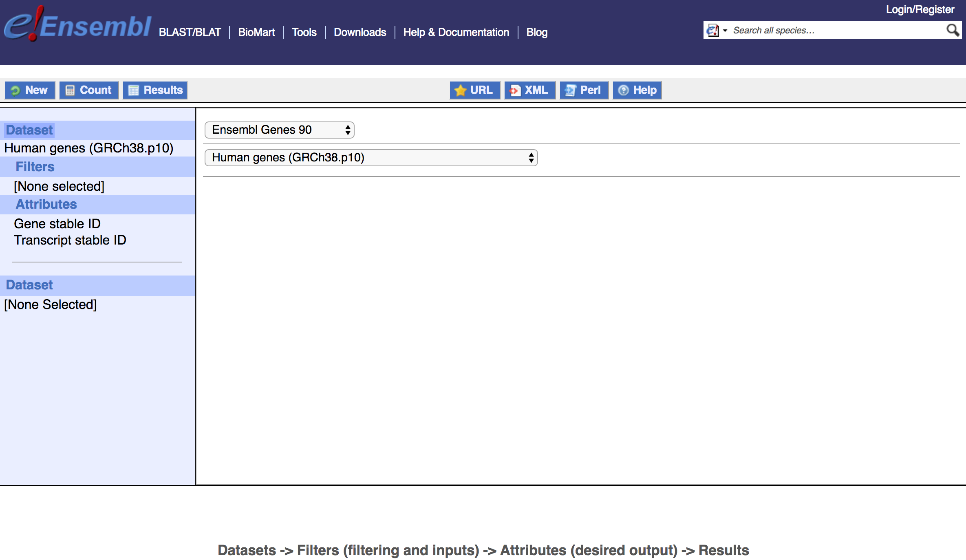The image size is (966, 560).
Task: View query Results
Action: point(155,90)
